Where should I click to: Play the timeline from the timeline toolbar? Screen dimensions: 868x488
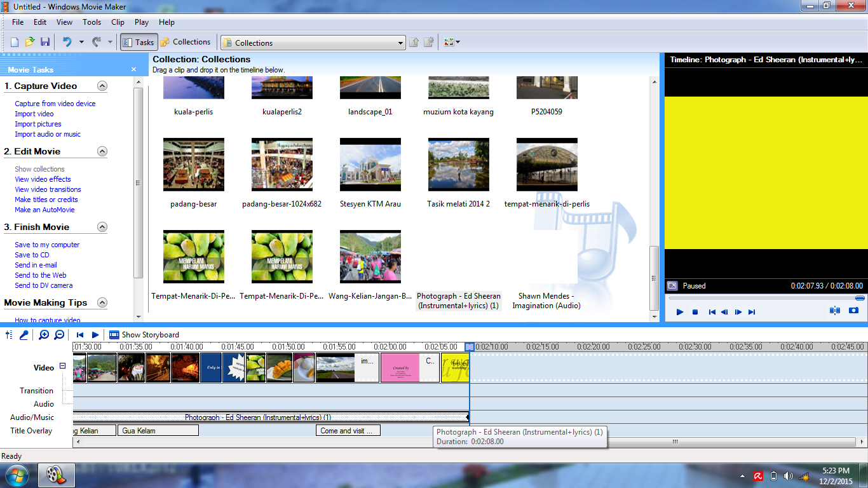point(95,335)
